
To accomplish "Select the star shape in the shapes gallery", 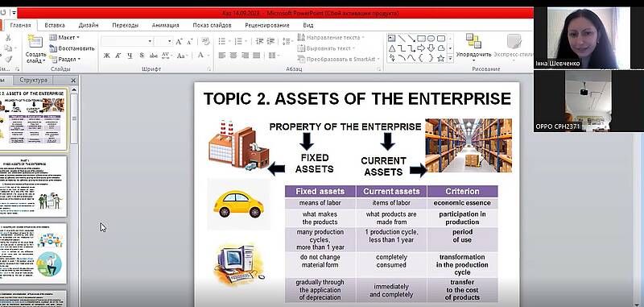I will coord(440,58).
